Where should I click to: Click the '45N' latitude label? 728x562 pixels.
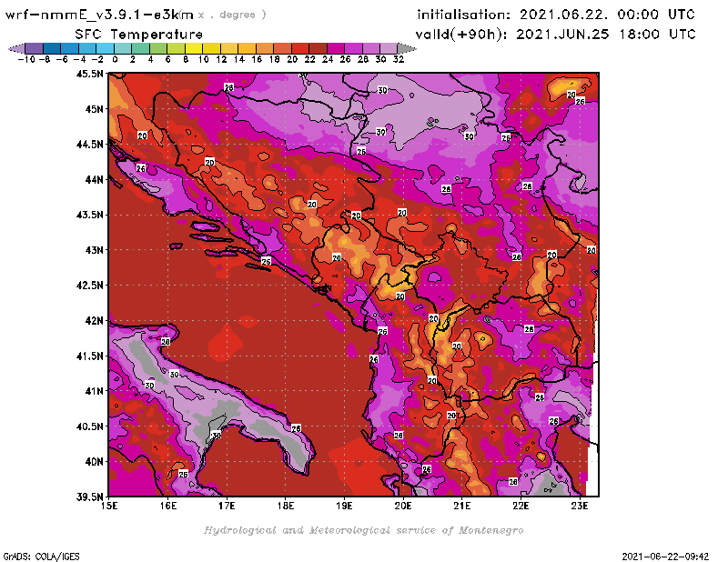pos(95,109)
